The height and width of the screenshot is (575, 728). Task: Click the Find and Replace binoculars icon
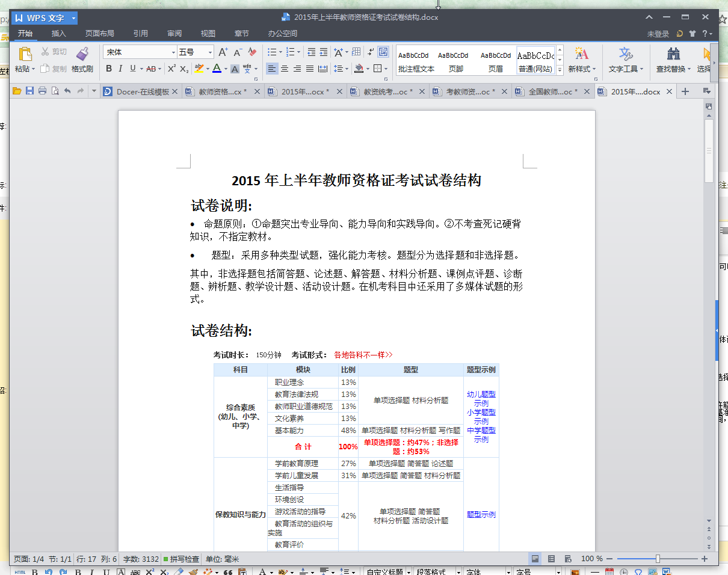point(673,54)
